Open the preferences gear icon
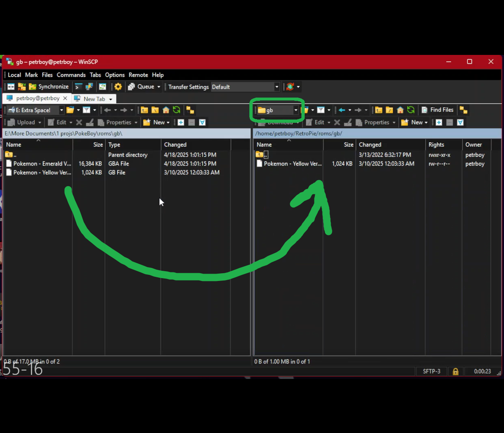504x433 pixels. 118,87
